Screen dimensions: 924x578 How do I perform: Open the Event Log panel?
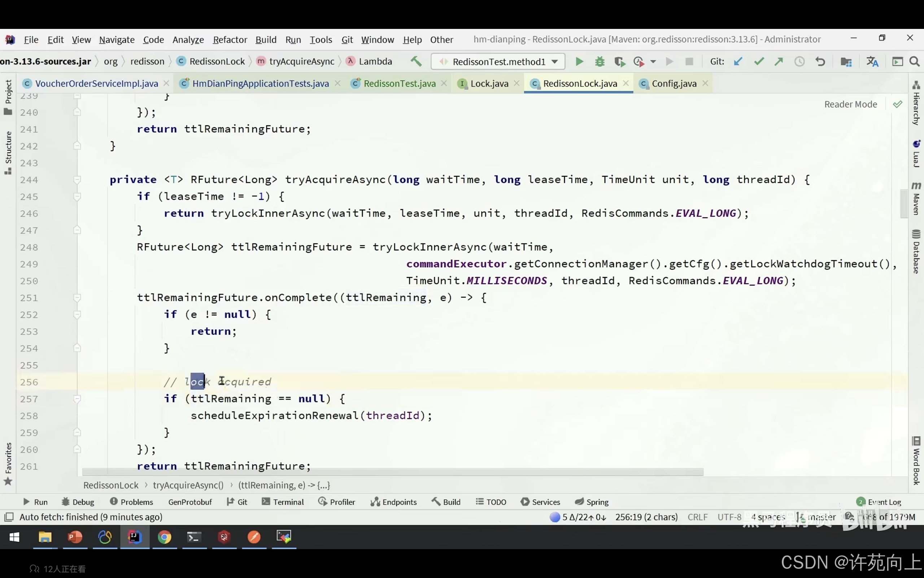point(879,502)
